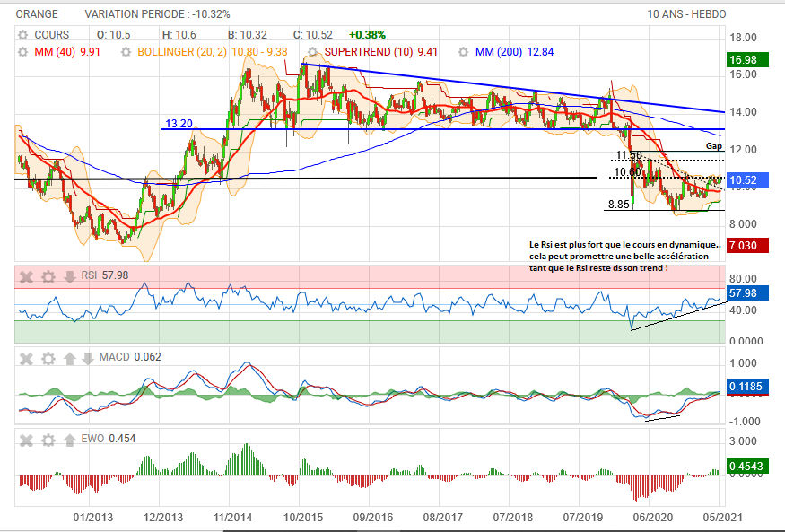Screen dimensions: 785x532
Task: Click the 0.1185 MACD value tag
Action: (747, 387)
